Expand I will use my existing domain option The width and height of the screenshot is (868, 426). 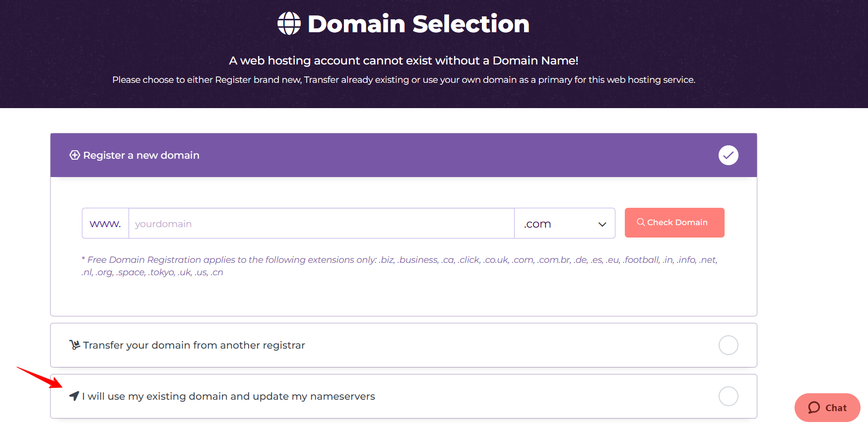[x=403, y=396]
